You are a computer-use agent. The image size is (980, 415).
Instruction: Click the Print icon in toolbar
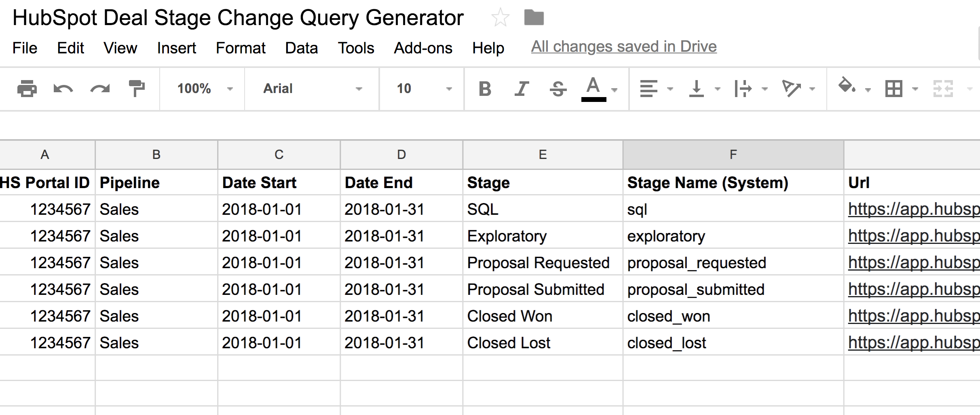27,89
